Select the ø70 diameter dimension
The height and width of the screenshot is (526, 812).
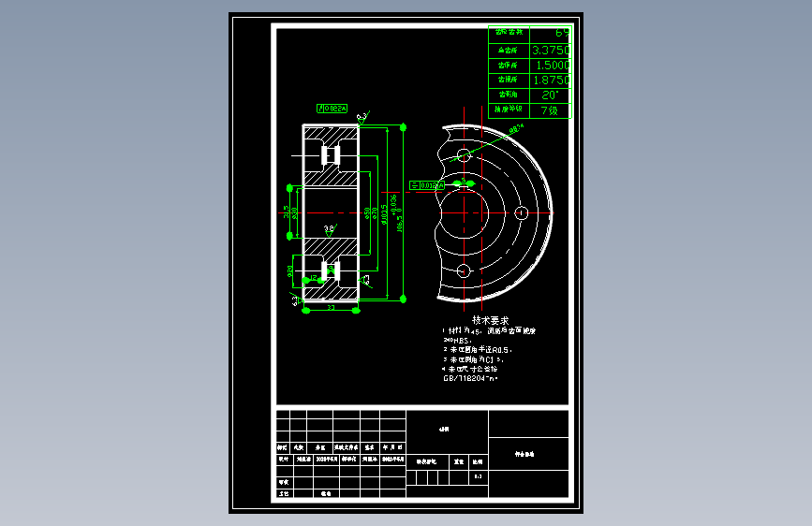coord(375,212)
